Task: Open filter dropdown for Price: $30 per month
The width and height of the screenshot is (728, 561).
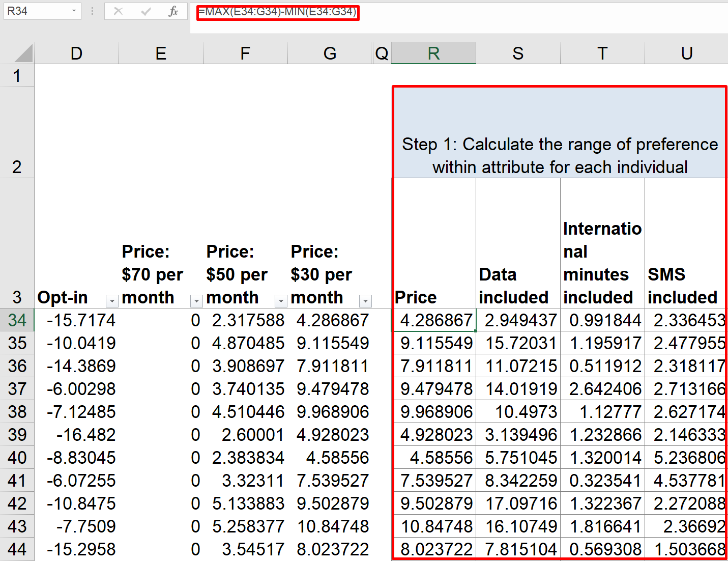Action: (x=365, y=301)
